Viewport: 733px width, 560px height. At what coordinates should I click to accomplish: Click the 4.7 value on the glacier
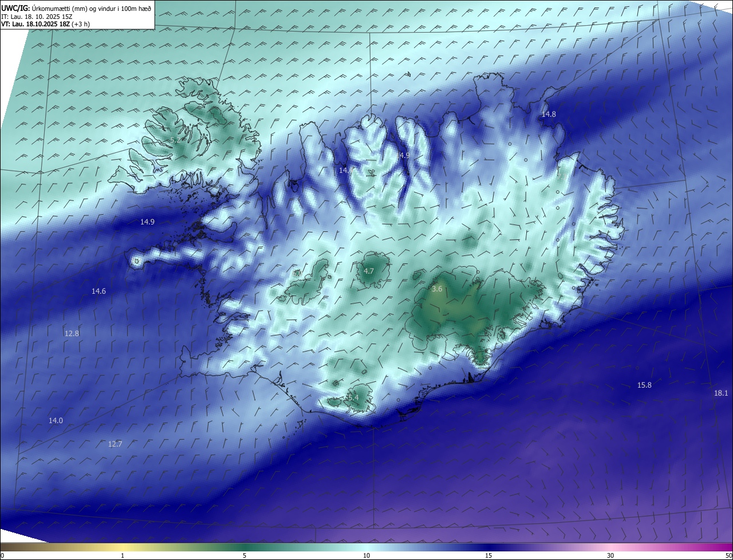(x=369, y=271)
